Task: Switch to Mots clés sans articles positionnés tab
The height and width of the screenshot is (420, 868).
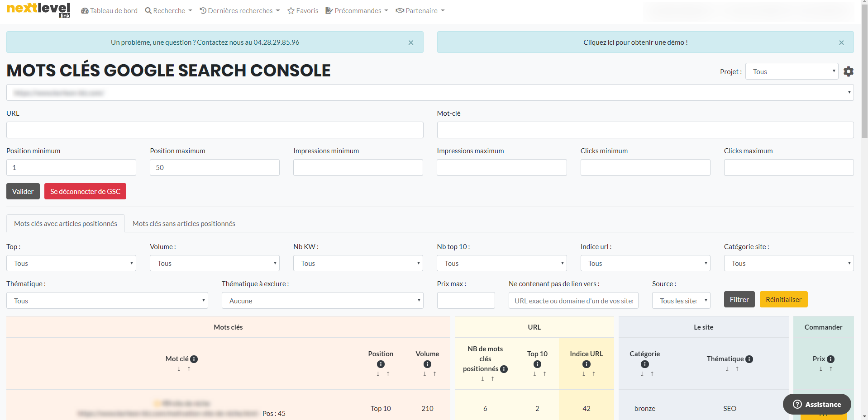Action: click(184, 224)
